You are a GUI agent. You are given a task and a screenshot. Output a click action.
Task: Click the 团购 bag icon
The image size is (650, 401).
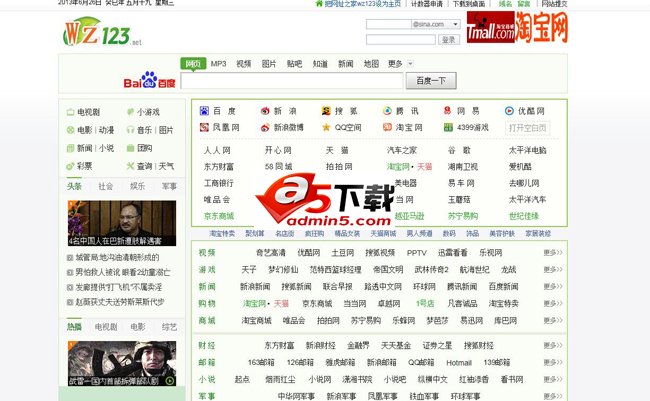130,148
